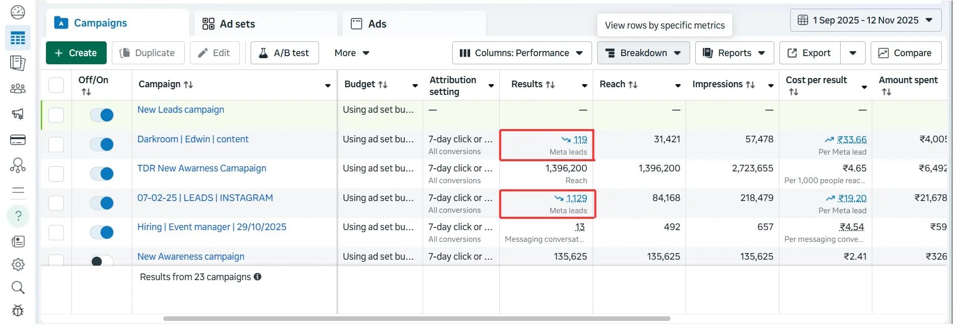Screen dimensions: 980x326
Task: Open the Audiences icon in left sidebar
Action: coord(18,89)
